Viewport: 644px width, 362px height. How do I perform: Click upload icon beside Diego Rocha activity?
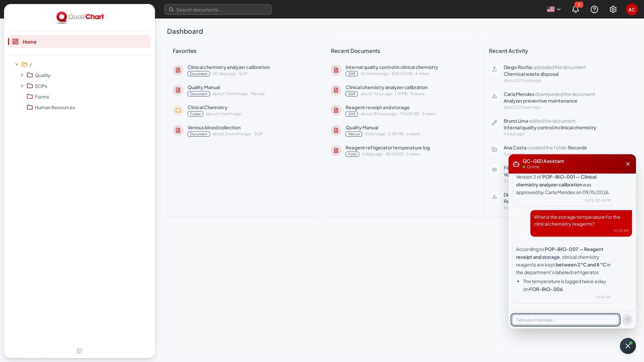(x=494, y=69)
